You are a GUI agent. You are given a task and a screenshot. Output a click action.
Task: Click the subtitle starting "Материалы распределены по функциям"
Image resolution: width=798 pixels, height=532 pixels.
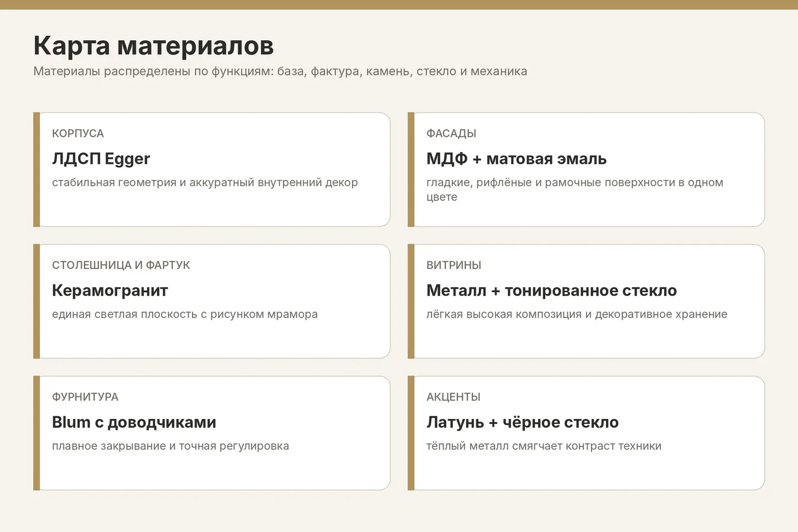(280, 71)
